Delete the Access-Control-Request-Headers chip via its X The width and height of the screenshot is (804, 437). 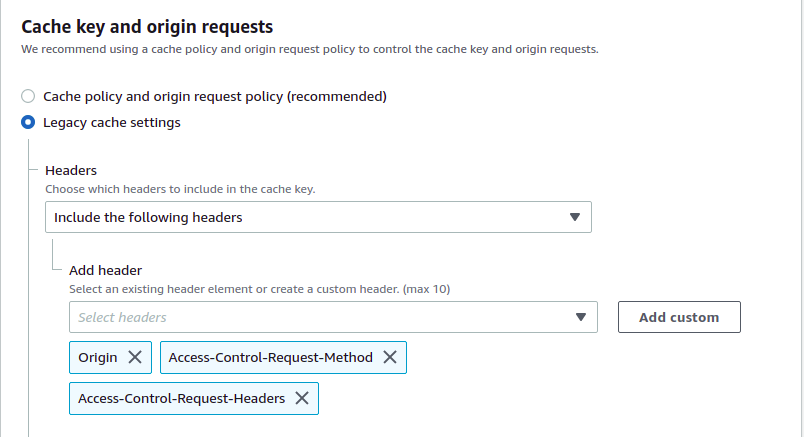coord(302,398)
